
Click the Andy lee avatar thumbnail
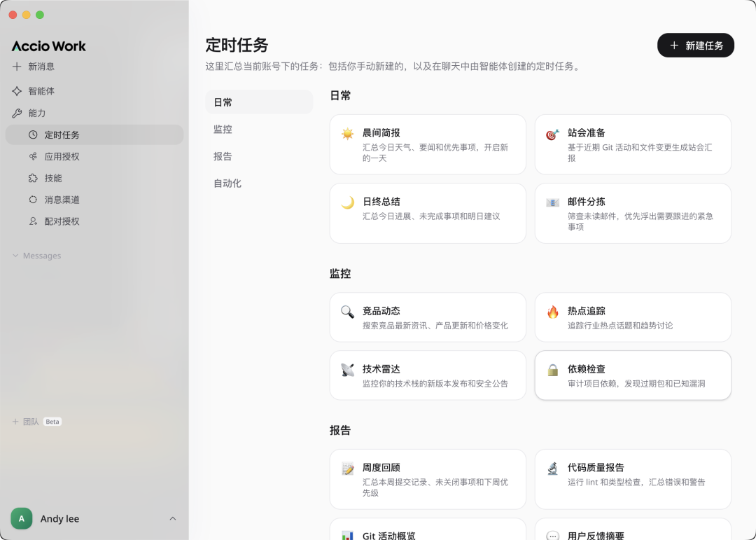pyautogui.click(x=21, y=518)
